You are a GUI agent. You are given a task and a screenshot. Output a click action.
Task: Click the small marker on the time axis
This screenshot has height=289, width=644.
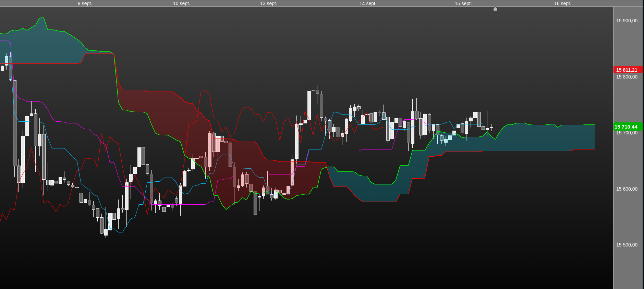click(x=495, y=9)
